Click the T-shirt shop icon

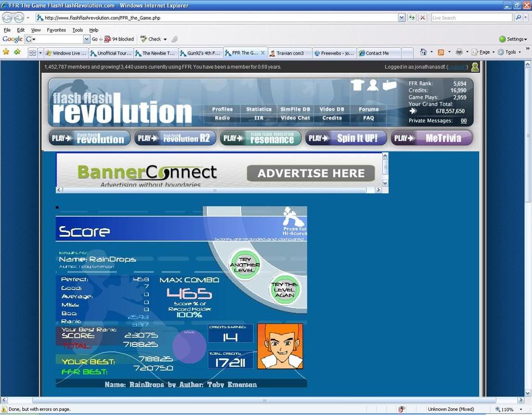[357, 85]
